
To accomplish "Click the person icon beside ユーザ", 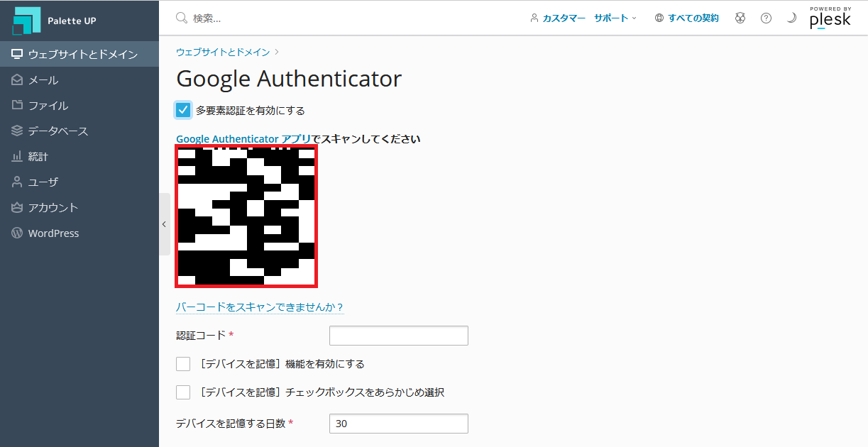I will pos(17,182).
